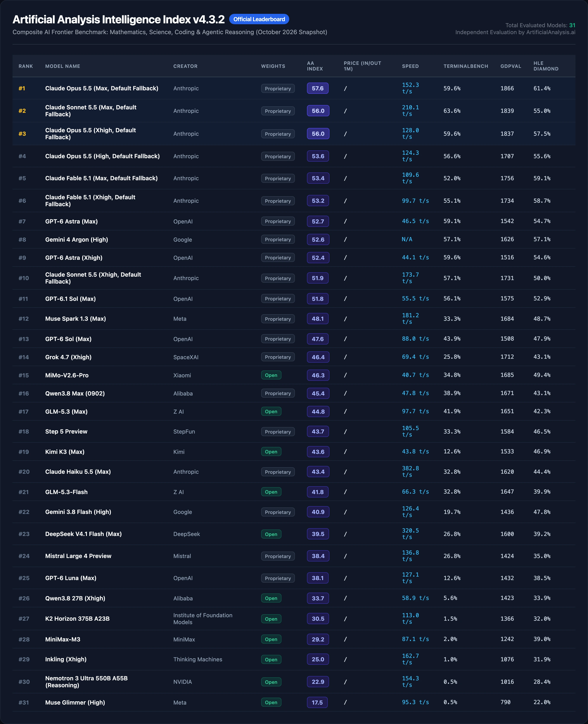Select the AA Index score 57.6
Image resolution: width=588 pixels, height=724 pixels.
318,88
